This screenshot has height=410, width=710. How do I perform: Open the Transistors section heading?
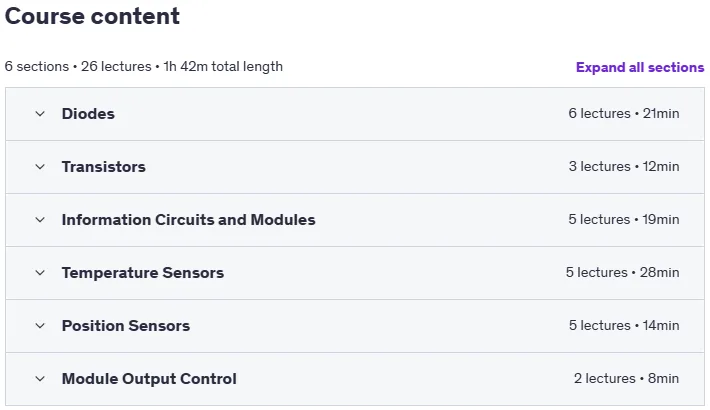click(x=104, y=167)
